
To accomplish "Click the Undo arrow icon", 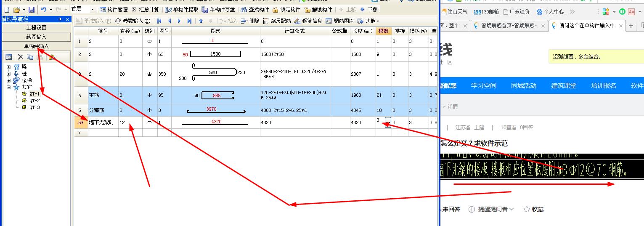I will click(x=44, y=9).
